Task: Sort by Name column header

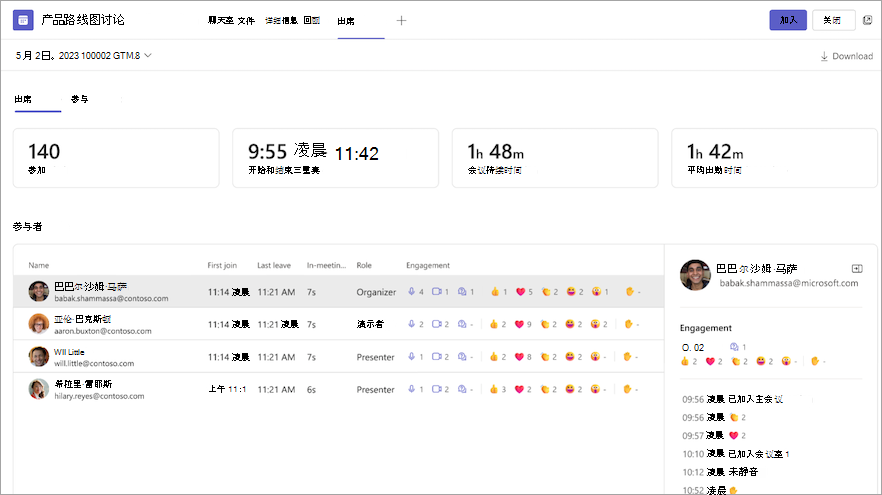Action: (x=39, y=266)
